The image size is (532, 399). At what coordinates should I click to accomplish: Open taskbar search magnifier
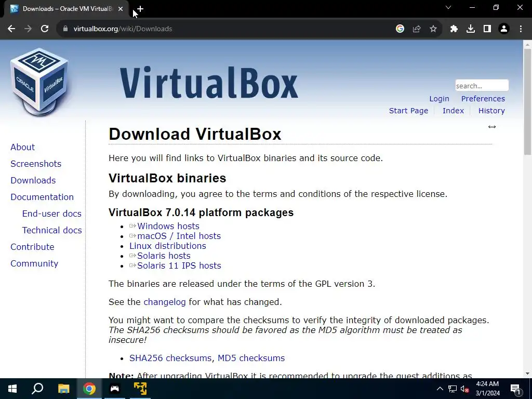coord(37,389)
